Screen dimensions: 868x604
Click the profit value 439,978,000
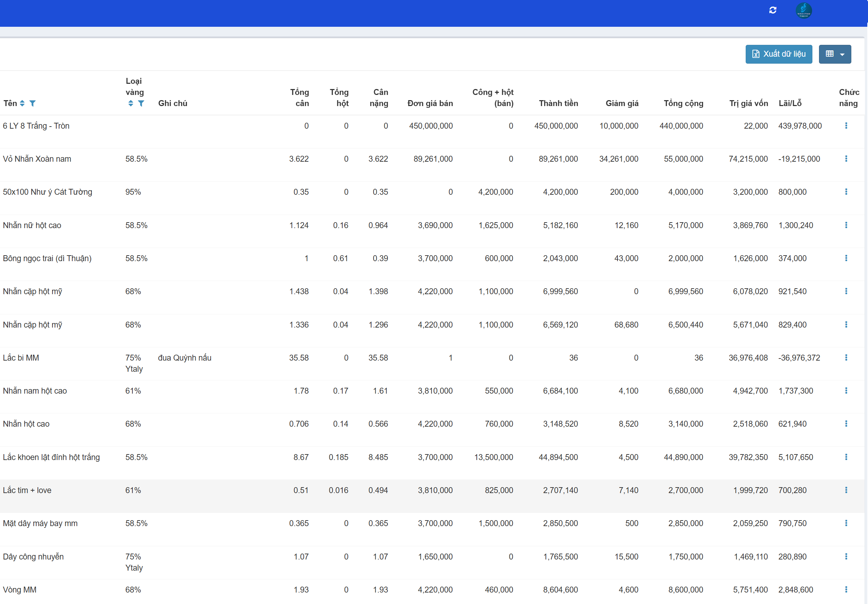(800, 126)
